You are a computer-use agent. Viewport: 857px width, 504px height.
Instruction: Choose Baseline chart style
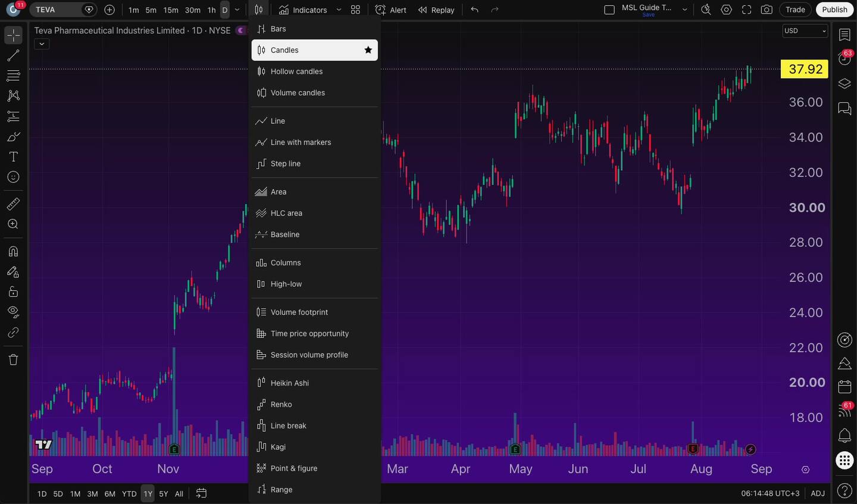315,234
